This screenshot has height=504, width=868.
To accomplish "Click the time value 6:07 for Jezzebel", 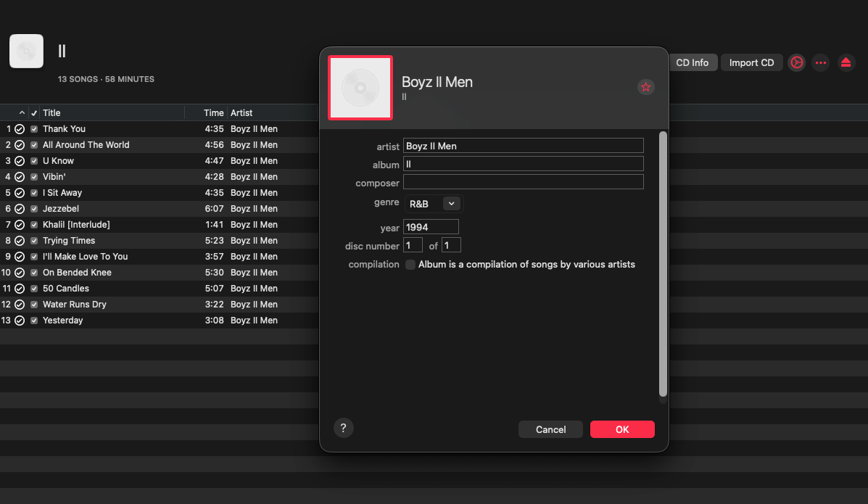I will 214,209.
